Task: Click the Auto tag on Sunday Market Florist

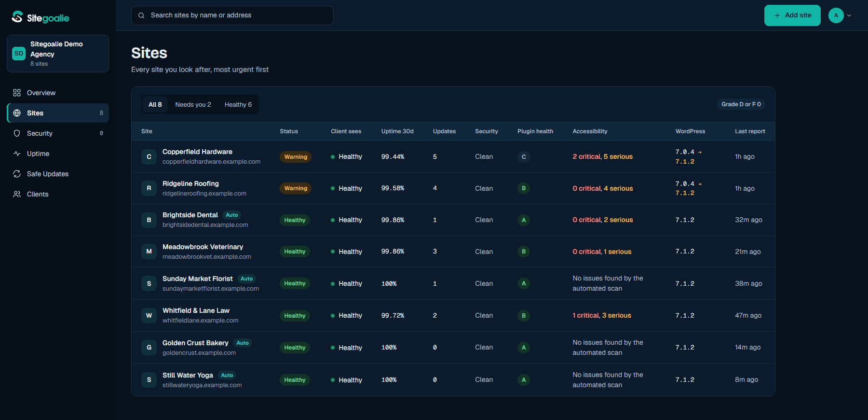Action: (246, 279)
